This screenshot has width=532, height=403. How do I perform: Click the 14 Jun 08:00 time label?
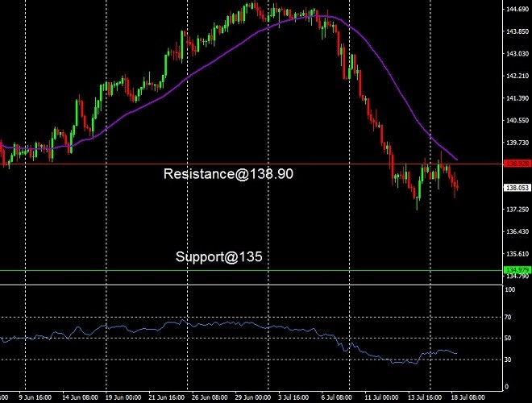(80, 397)
